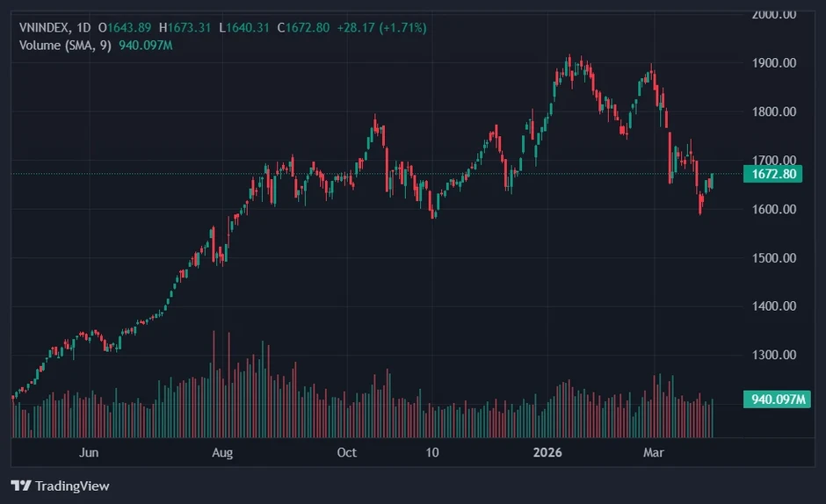Click the change value +28.17 (+1.71%)
Screen dimensions: 826x504
(382, 27)
